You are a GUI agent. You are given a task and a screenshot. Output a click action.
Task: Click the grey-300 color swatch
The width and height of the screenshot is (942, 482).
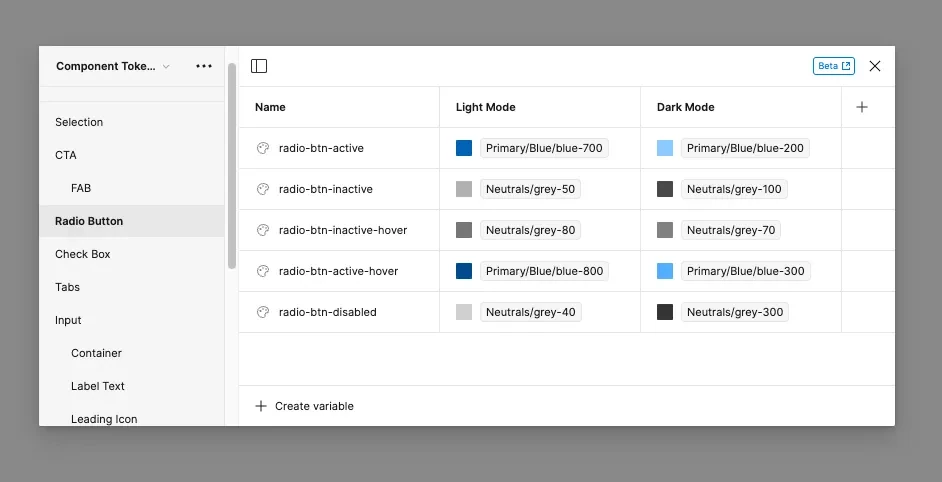(665, 312)
